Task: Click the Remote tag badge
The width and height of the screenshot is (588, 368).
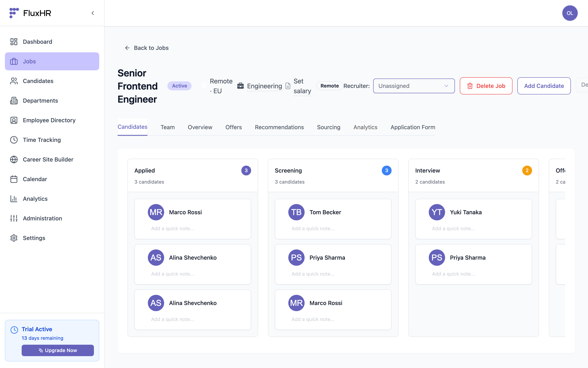Action: coord(330,86)
